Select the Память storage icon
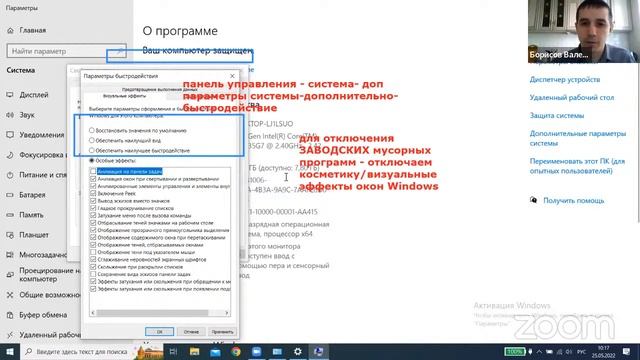The image size is (640, 360). coord(10,215)
